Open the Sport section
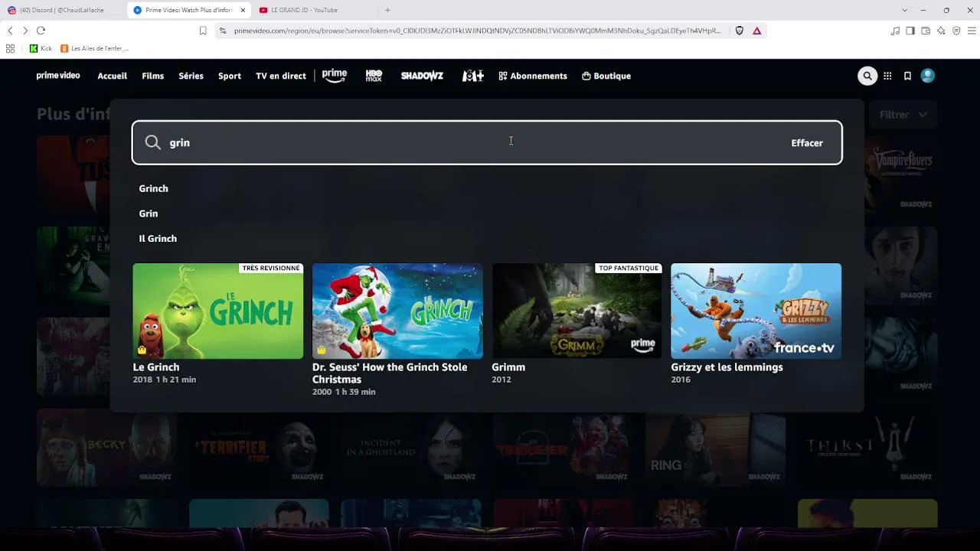Image resolution: width=980 pixels, height=551 pixels. pos(230,76)
